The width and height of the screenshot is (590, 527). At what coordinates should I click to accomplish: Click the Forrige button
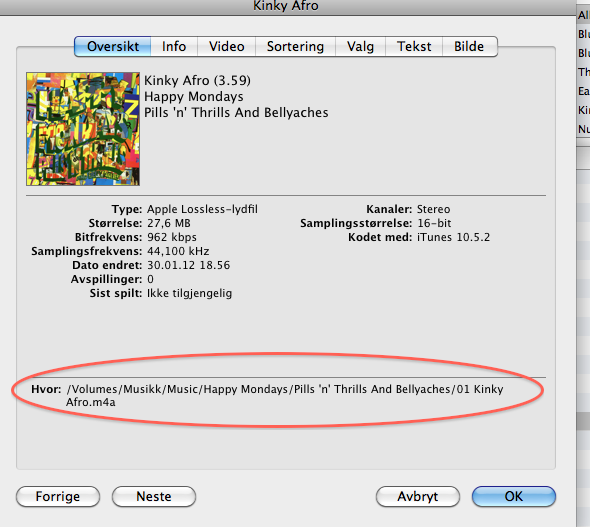click(58, 496)
